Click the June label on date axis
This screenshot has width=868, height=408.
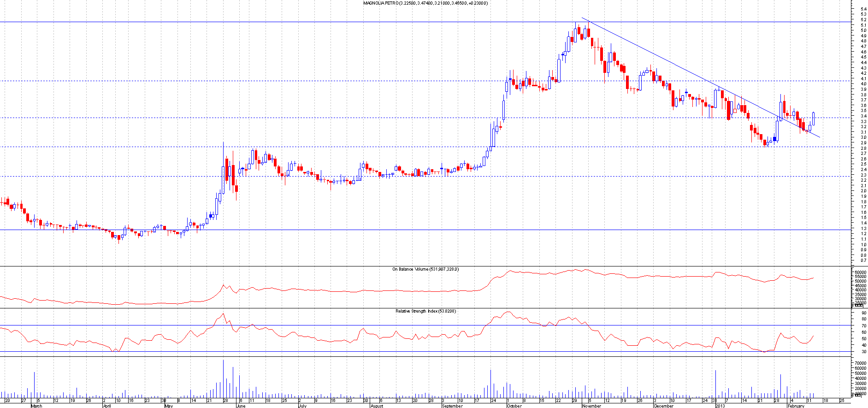coord(241,406)
